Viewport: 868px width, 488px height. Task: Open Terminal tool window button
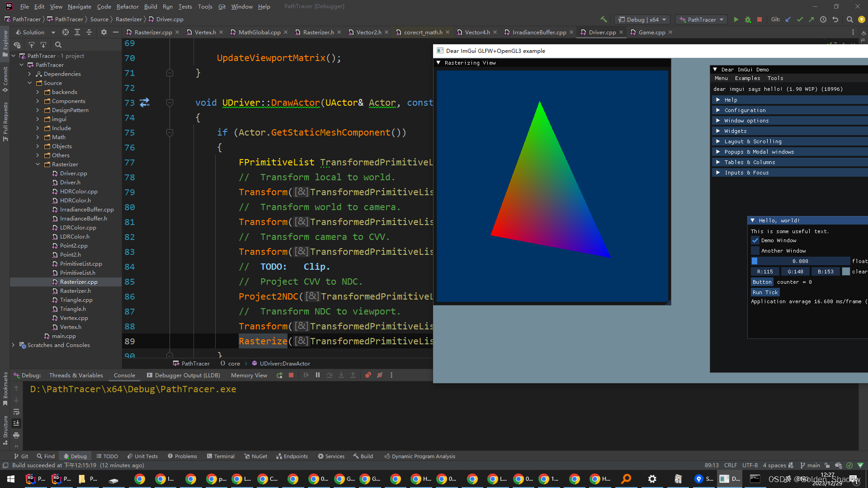221,456
